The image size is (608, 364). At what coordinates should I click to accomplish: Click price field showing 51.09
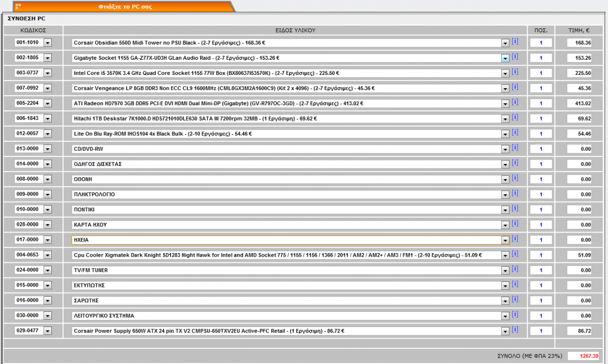pyautogui.click(x=580, y=255)
